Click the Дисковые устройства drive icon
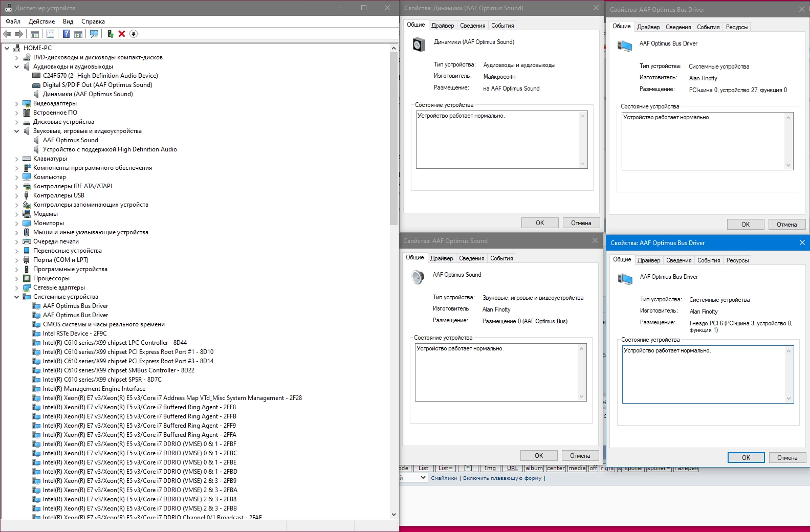The image size is (810, 532). pyautogui.click(x=27, y=122)
